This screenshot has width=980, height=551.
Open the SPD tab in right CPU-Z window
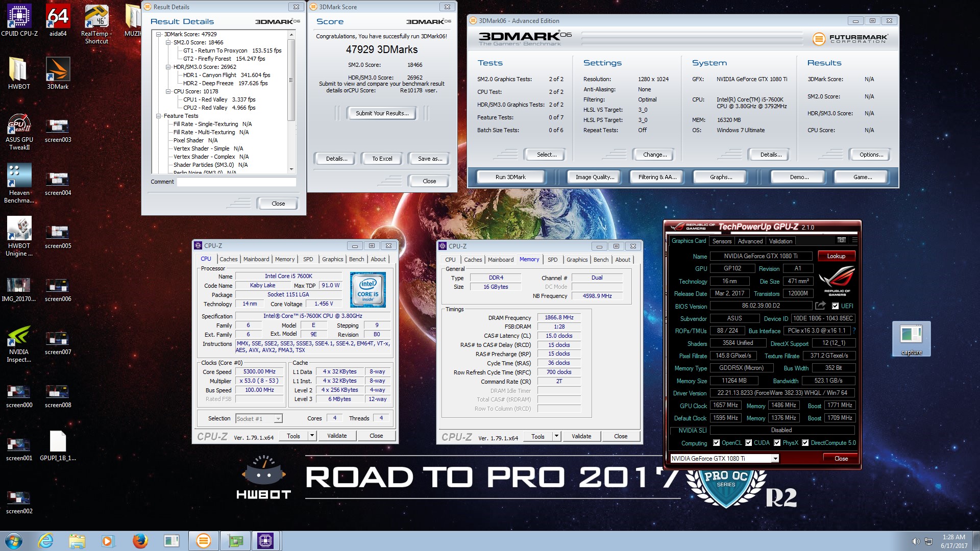point(552,260)
